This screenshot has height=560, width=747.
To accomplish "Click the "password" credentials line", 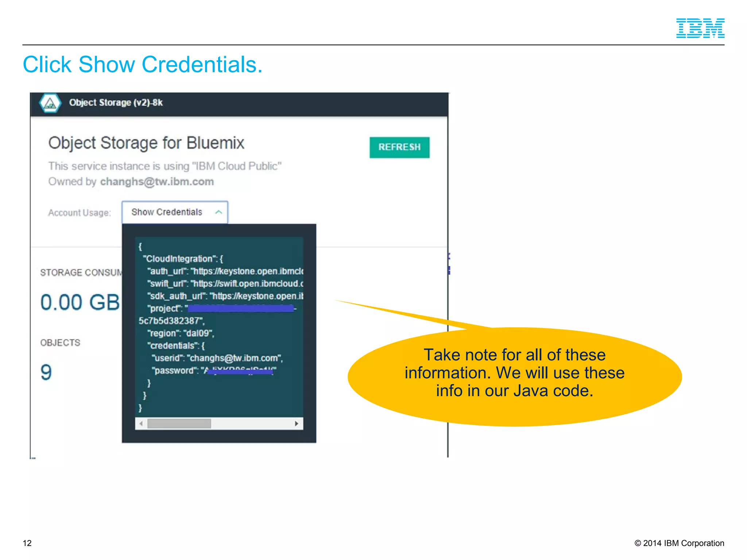I will tap(214, 371).
